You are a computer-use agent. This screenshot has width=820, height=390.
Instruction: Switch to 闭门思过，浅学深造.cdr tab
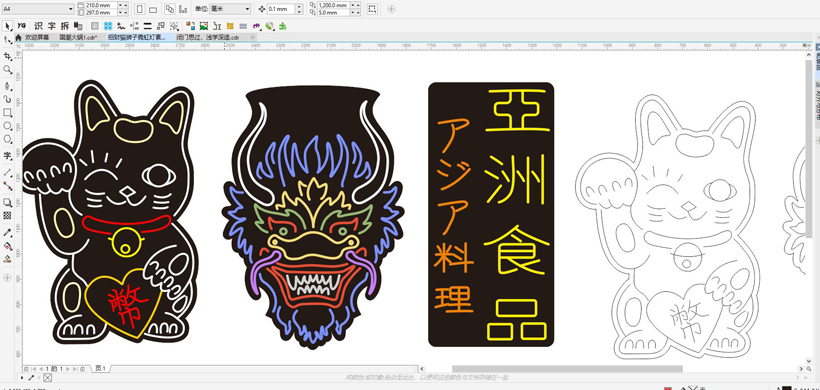coord(208,37)
